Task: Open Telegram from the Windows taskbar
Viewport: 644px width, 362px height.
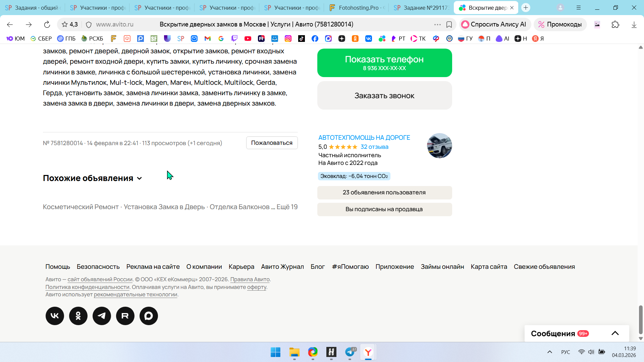Action: pos(350,352)
